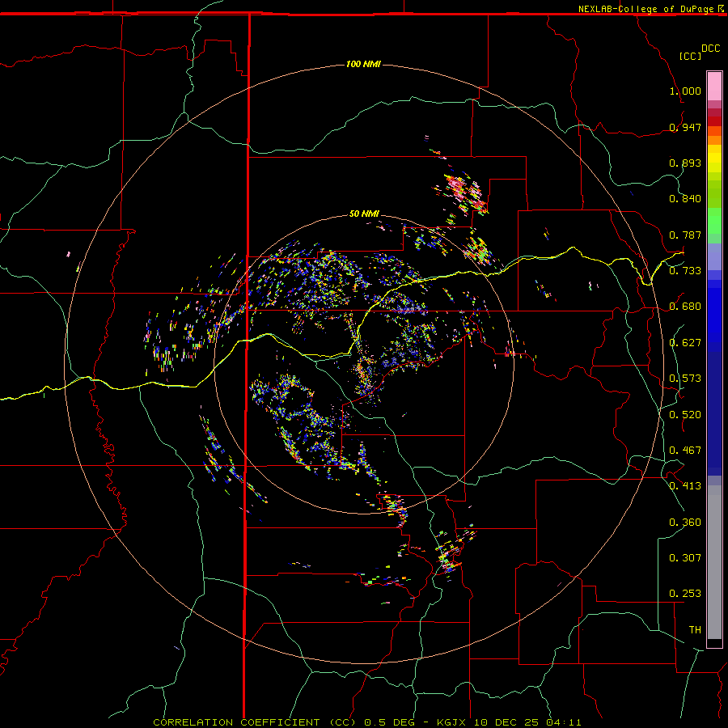The height and width of the screenshot is (728, 728).
Task: Click the 0.840 scale value
Action: (685, 199)
